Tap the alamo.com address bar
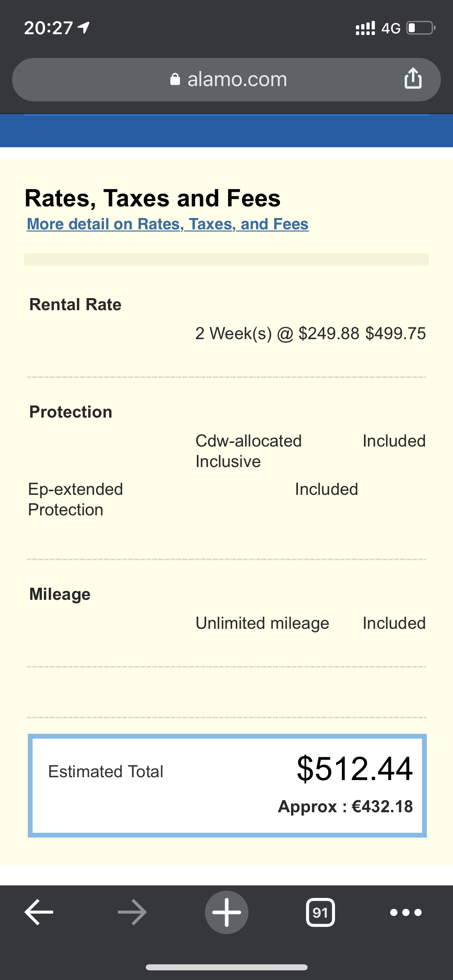 (x=237, y=79)
